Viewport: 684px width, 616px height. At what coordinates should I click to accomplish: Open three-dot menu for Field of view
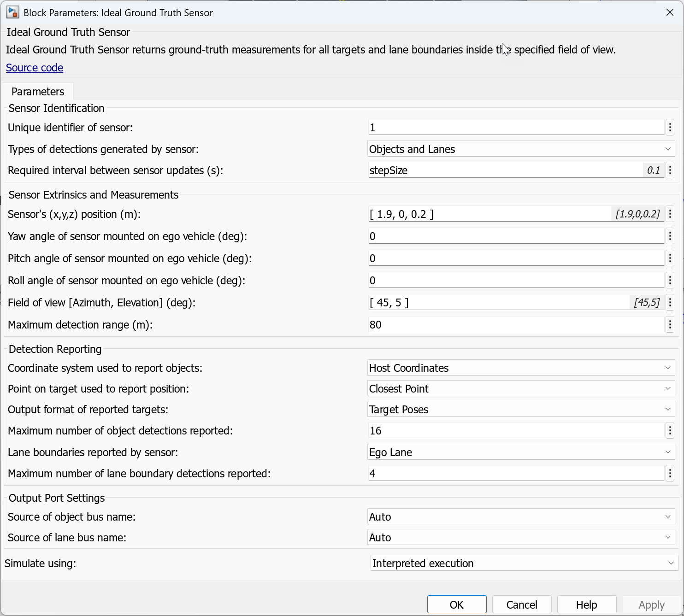click(x=670, y=303)
